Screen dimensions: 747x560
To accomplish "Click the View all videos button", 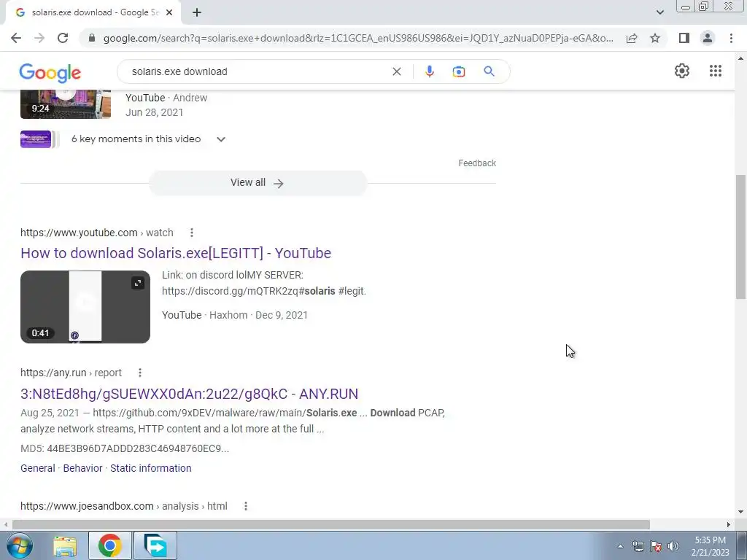I will click(258, 183).
